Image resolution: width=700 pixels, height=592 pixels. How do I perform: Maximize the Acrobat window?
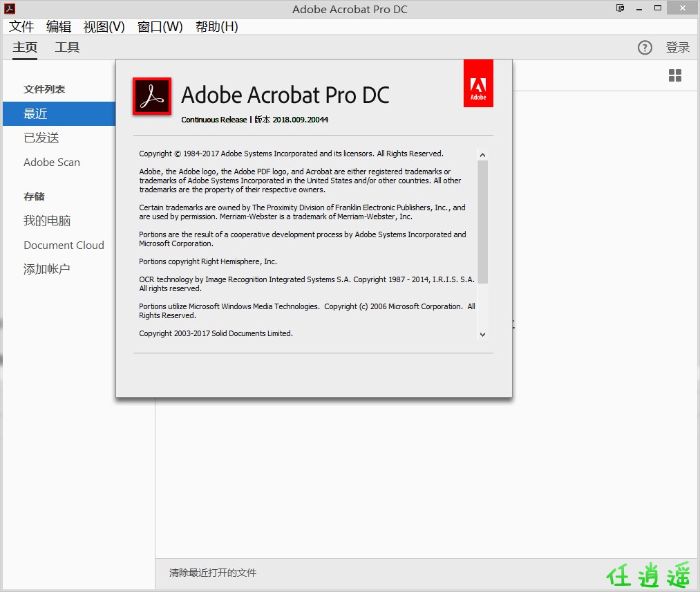click(658, 8)
